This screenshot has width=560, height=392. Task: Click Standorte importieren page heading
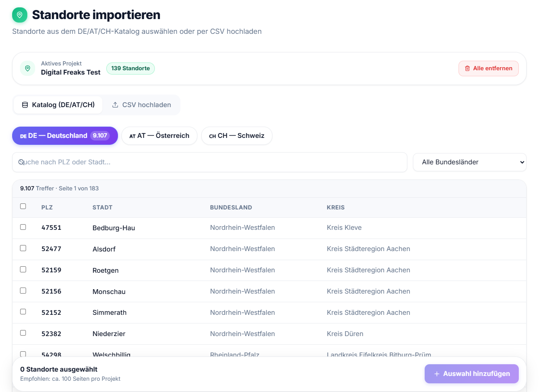click(96, 15)
